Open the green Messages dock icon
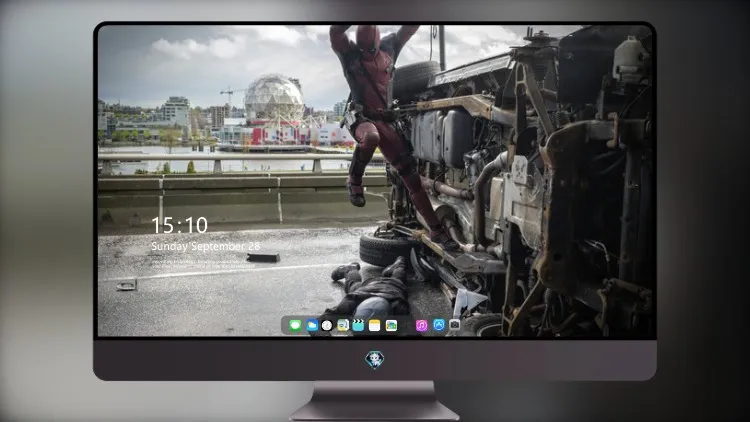Screen dimensions: 750x422 coord(295,325)
